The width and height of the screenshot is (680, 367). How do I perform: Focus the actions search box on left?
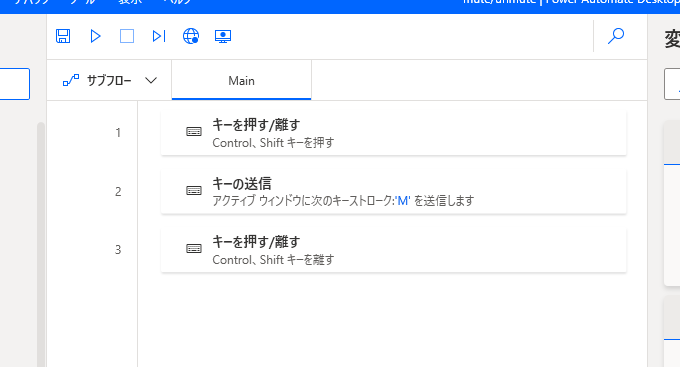(x=15, y=84)
